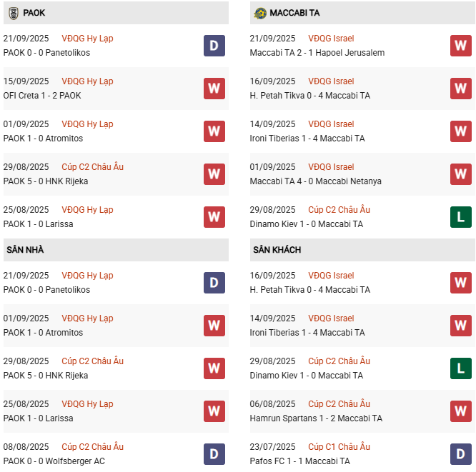The image size is (476, 472).
Task: Open PAOK 0 - 0 Wolfsberger AC result
Action: [x=54, y=461]
